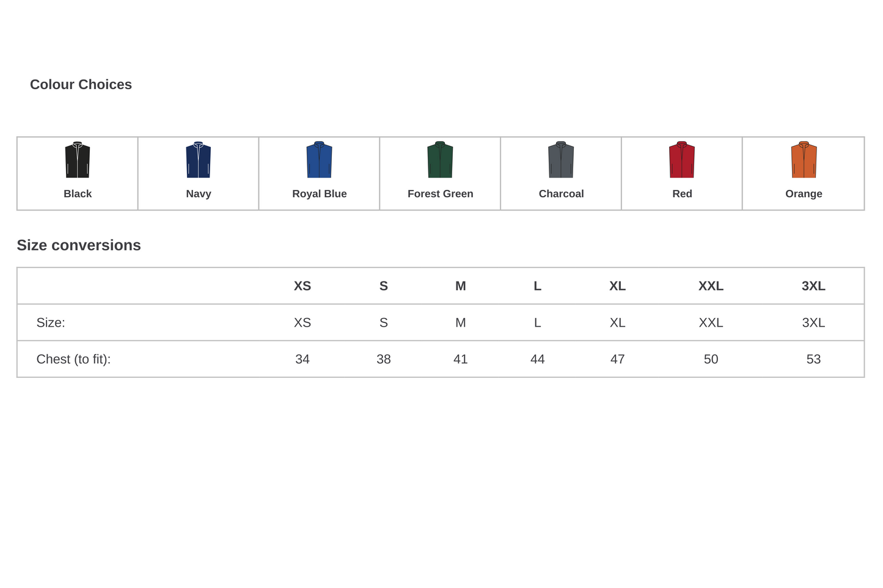Select the Black vest icon
The image size is (883, 588).
[78, 160]
